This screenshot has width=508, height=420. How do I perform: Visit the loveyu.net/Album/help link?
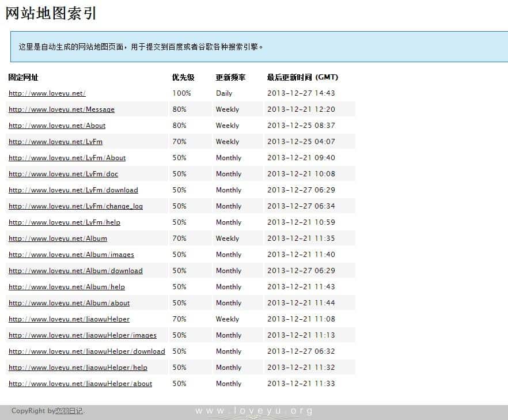coord(67,287)
